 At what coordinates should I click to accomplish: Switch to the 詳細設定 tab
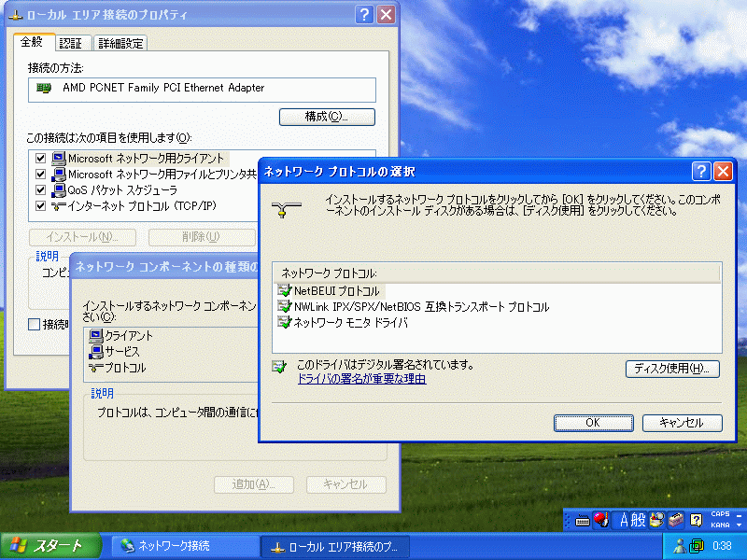[120, 43]
